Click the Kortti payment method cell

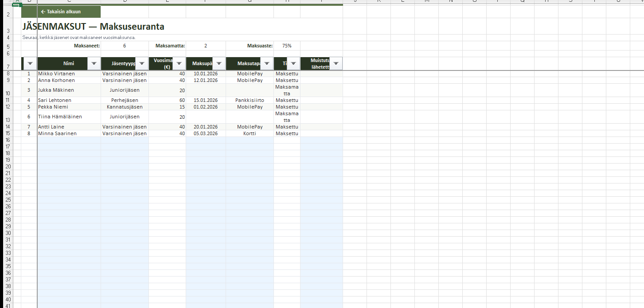pyautogui.click(x=250, y=133)
